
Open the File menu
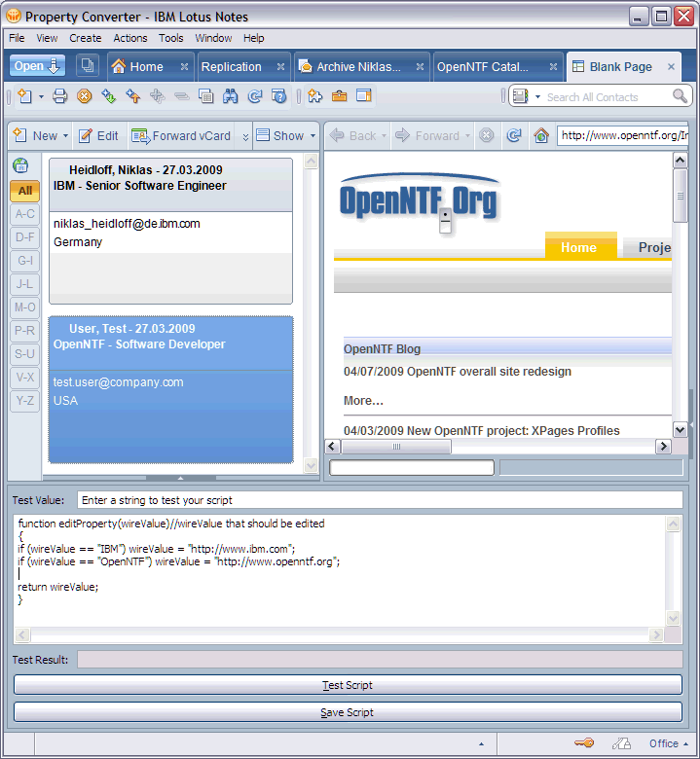[17, 38]
